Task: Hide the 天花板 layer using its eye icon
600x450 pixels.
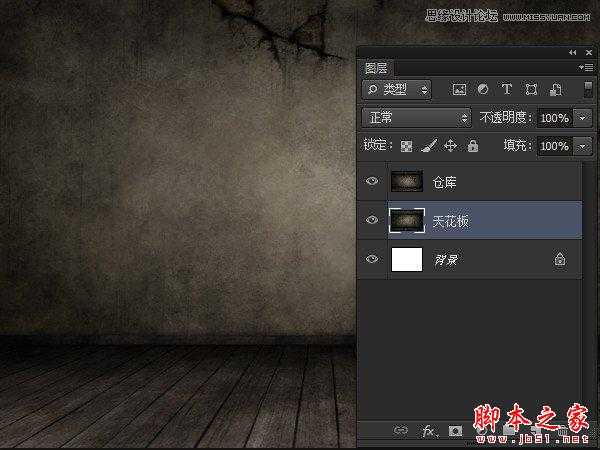Action: [372, 220]
